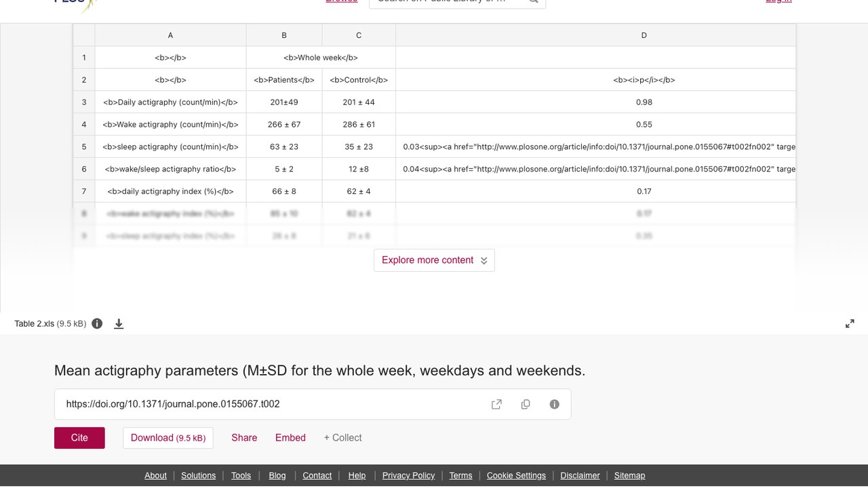Click the 'Patients' header cell

click(x=284, y=80)
